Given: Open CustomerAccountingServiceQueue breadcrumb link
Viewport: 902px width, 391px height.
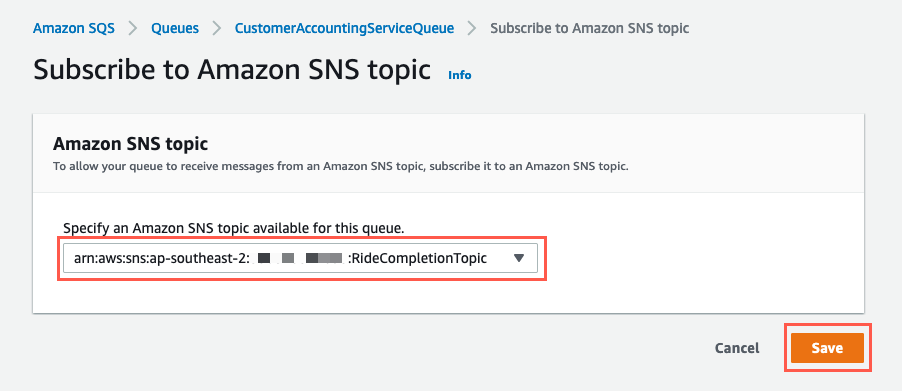Looking at the screenshot, I should click(x=344, y=28).
